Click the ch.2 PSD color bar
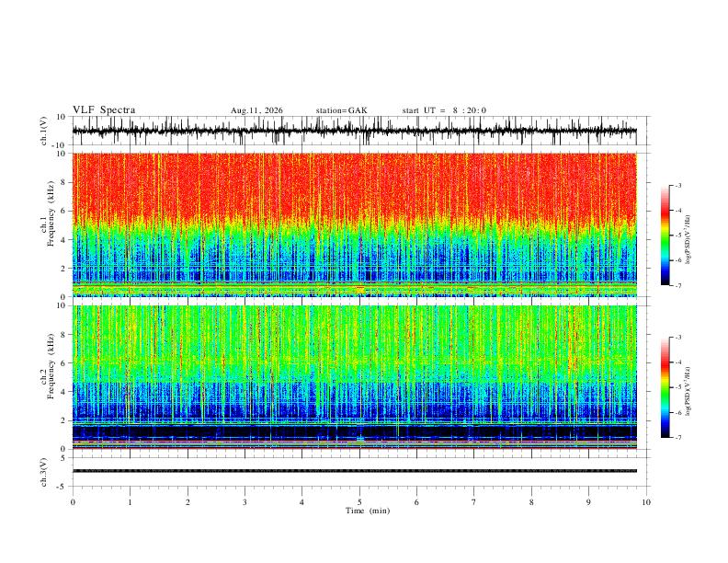Image resolution: width=728 pixels, height=563 pixels. point(665,387)
